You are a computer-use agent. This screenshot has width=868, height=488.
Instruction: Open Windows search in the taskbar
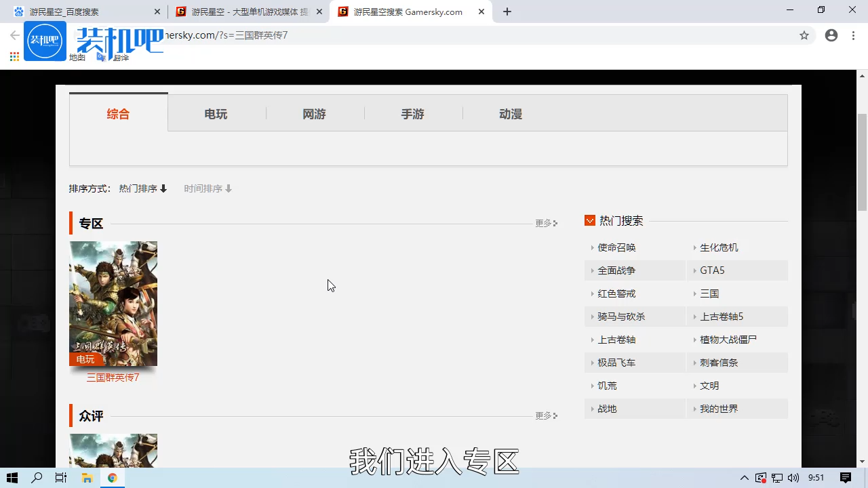tap(37, 478)
